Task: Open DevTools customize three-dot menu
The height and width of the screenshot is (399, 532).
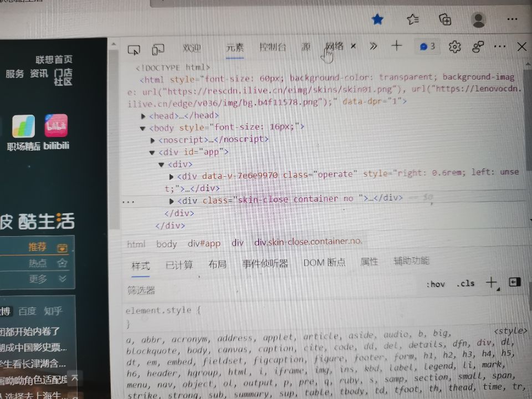Action: tap(500, 47)
